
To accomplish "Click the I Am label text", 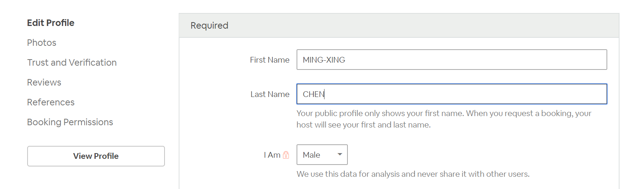I will (272, 155).
